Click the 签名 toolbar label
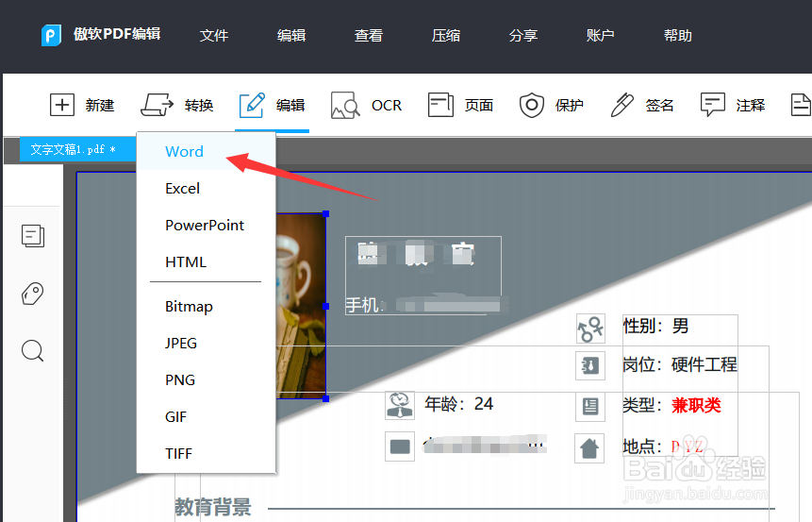 (x=660, y=105)
